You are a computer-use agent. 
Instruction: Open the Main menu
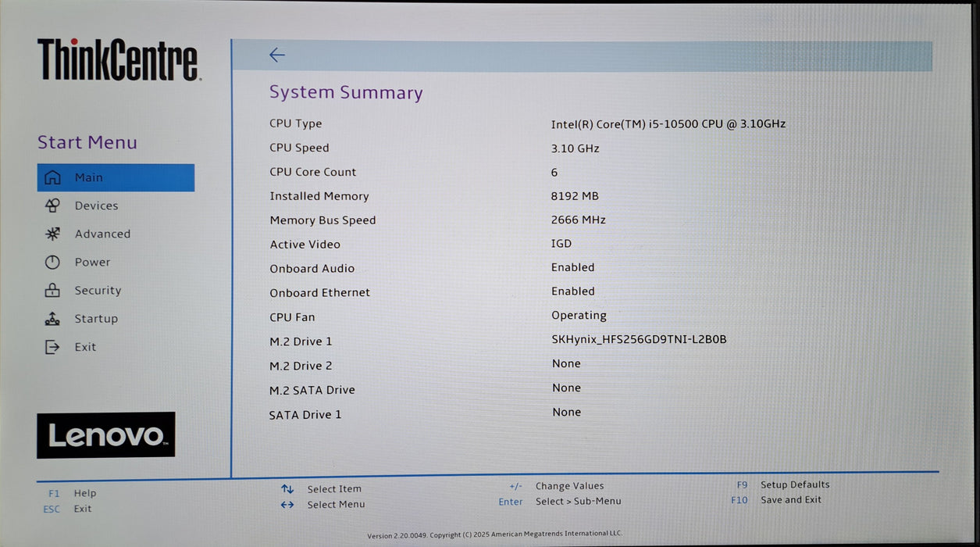coord(116,177)
